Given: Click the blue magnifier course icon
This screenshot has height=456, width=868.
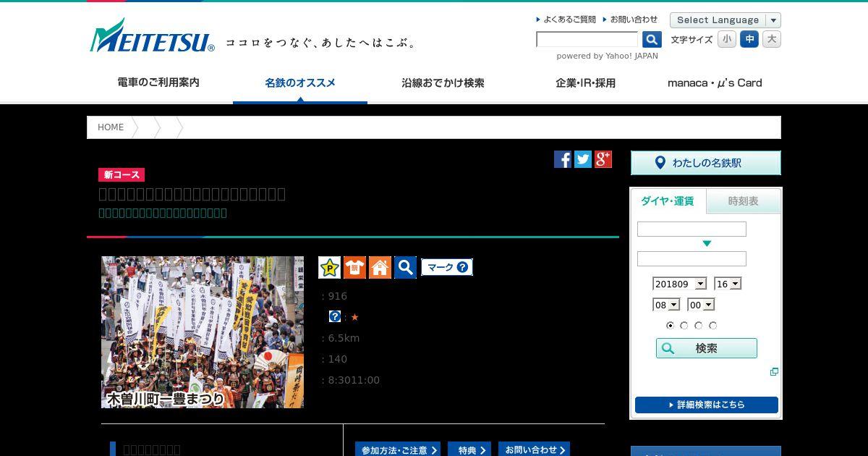Looking at the screenshot, I should [x=405, y=267].
